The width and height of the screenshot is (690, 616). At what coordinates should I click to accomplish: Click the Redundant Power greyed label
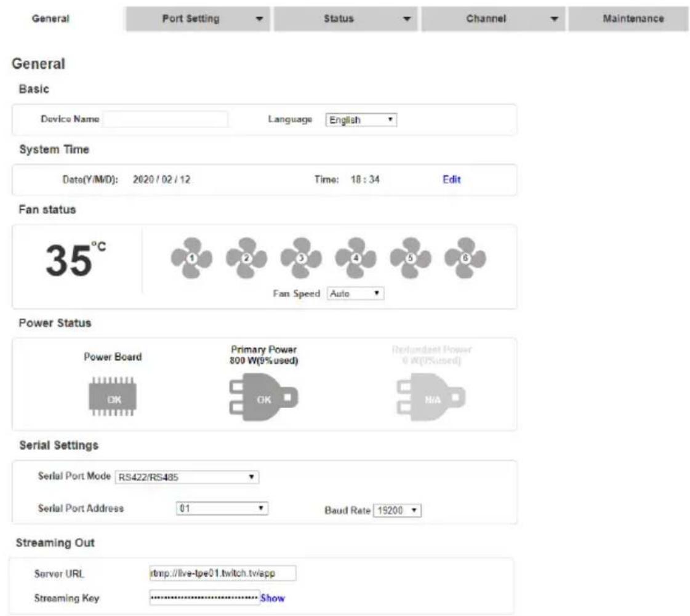pyautogui.click(x=431, y=355)
